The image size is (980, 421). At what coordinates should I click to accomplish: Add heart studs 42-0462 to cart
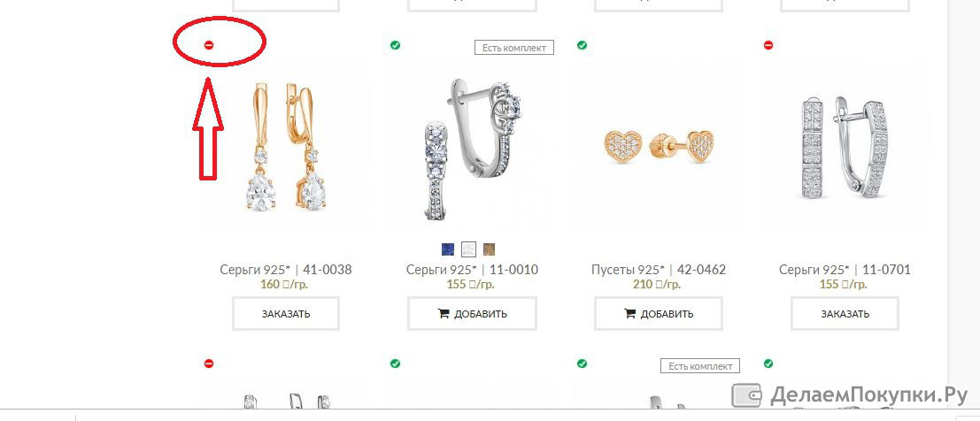coord(659,314)
